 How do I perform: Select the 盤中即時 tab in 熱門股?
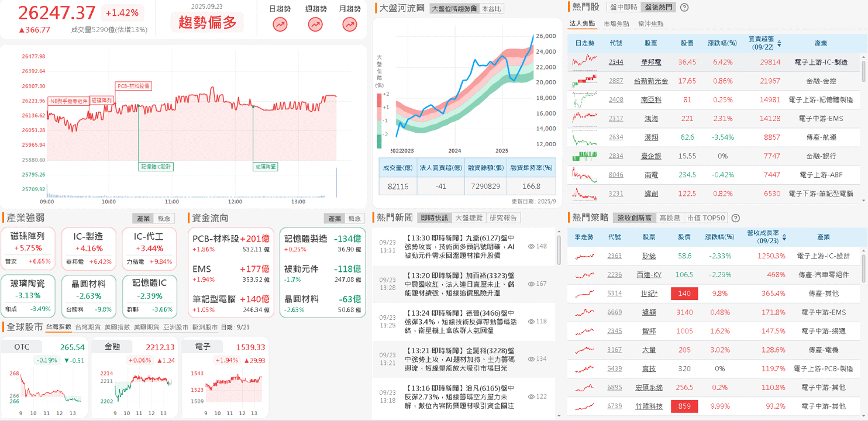[x=623, y=8]
